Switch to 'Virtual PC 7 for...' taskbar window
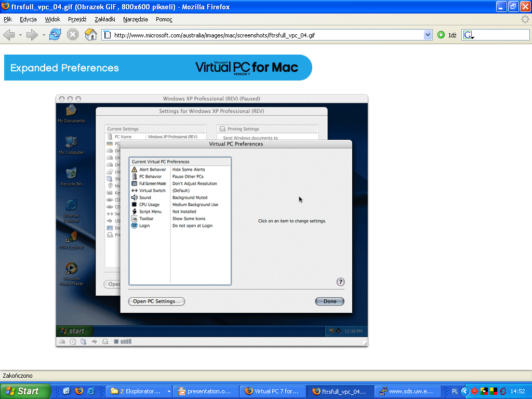Screen dimensions: 532x399 [273, 391]
